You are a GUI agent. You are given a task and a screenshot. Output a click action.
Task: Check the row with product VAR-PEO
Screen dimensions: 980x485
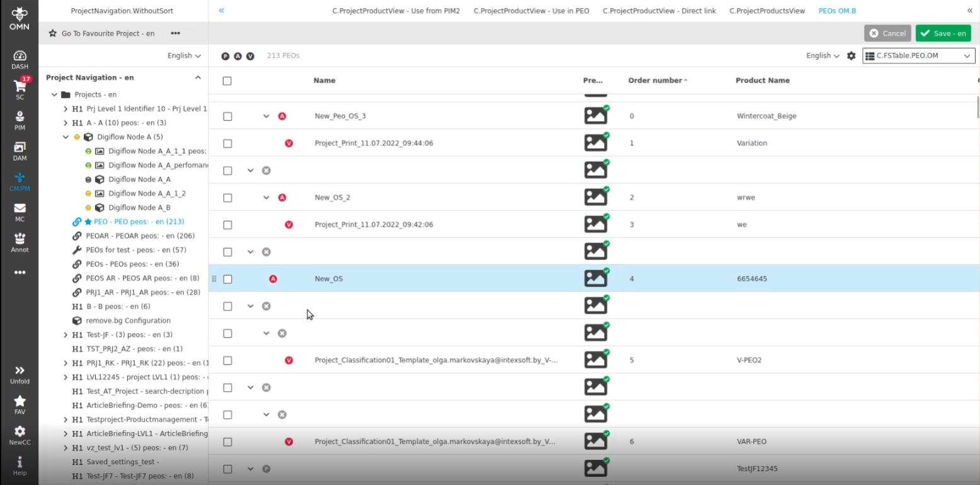(x=227, y=442)
